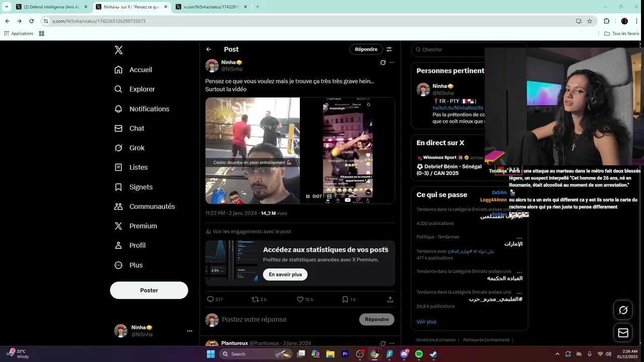Open the Chrome three-dot menu
The height and width of the screenshot is (362, 644).
point(637,21)
